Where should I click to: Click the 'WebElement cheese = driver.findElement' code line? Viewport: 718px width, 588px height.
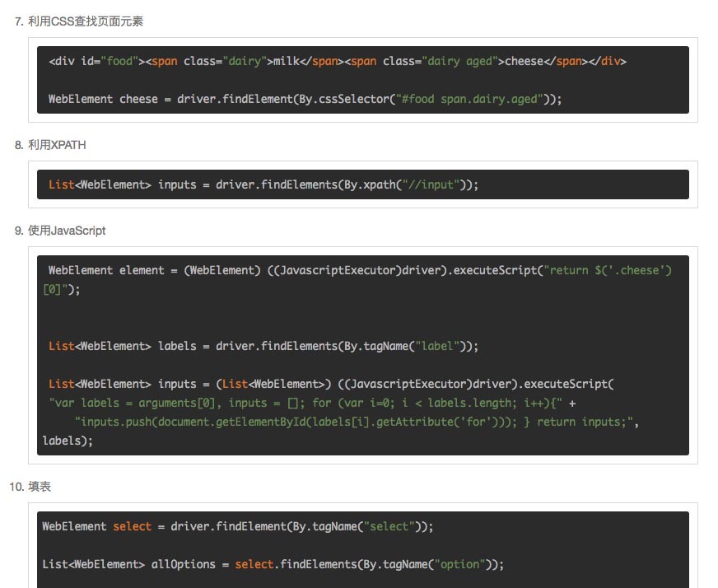click(x=305, y=99)
